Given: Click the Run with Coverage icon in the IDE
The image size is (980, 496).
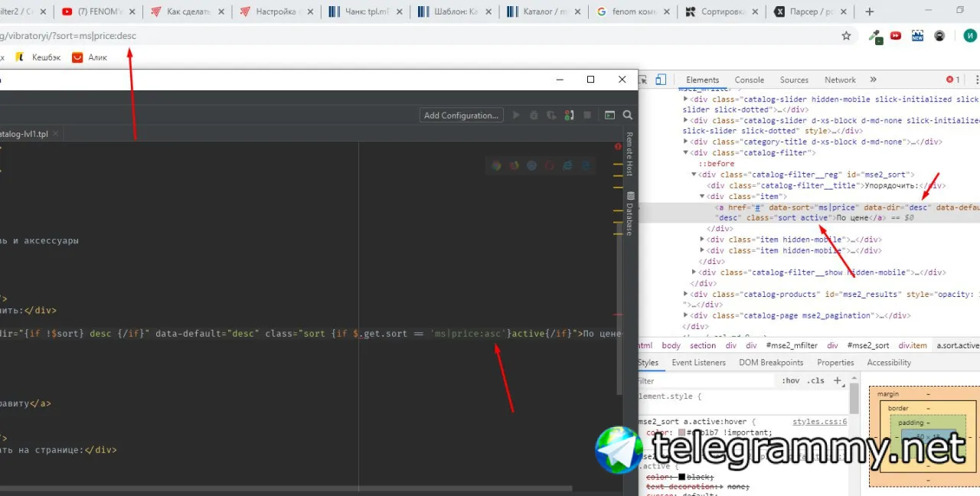Looking at the screenshot, I should coord(551,116).
